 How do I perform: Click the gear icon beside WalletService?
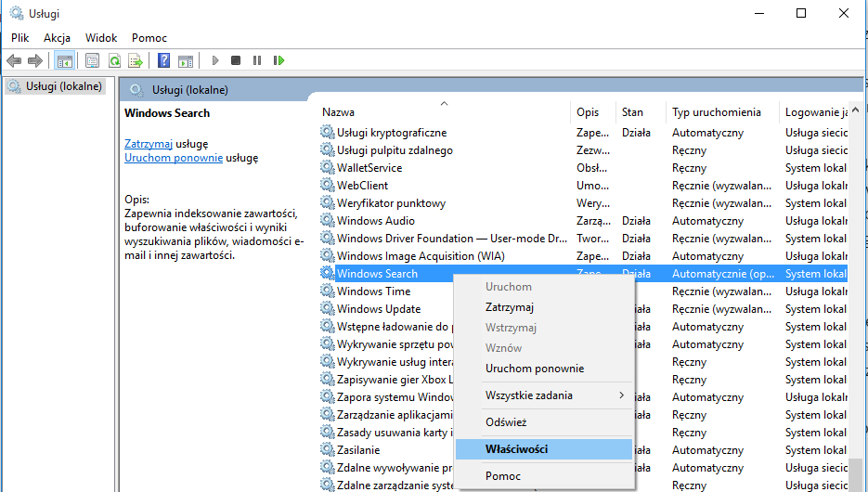[327, 167]
